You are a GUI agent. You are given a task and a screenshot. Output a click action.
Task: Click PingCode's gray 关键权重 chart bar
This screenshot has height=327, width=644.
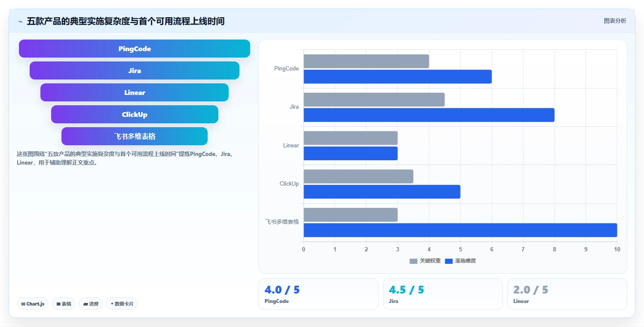pos(366,61)
